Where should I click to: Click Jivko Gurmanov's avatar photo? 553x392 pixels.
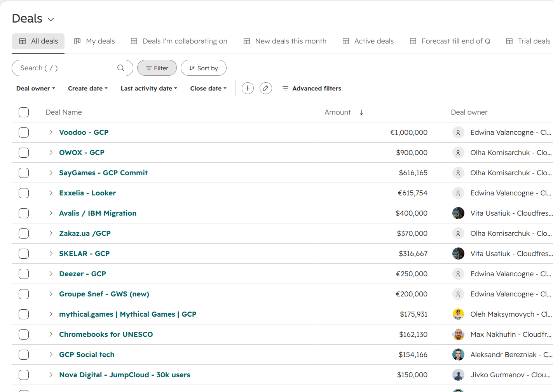(458, 375)
